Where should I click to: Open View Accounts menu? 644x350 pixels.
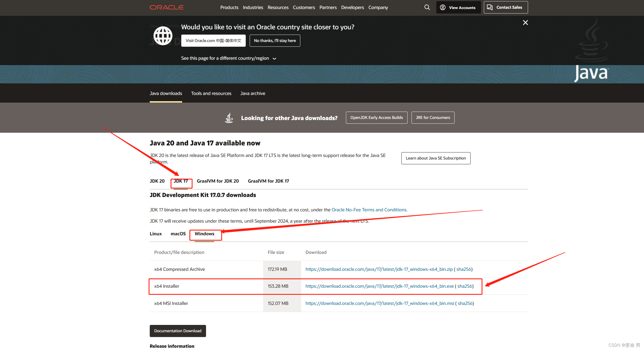coord(458,7)
